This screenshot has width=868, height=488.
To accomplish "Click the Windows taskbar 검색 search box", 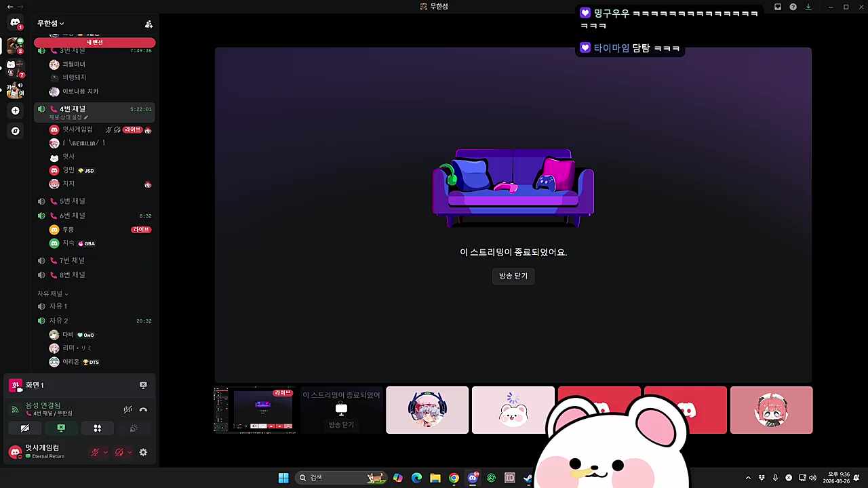I will 342,478.
